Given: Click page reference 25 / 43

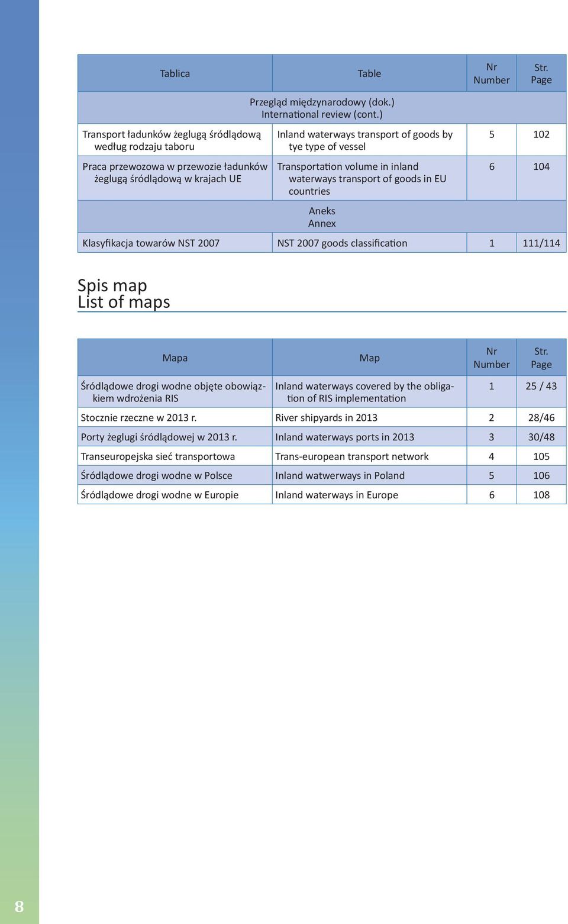Looking at the screenshot, I should point(541,386).
